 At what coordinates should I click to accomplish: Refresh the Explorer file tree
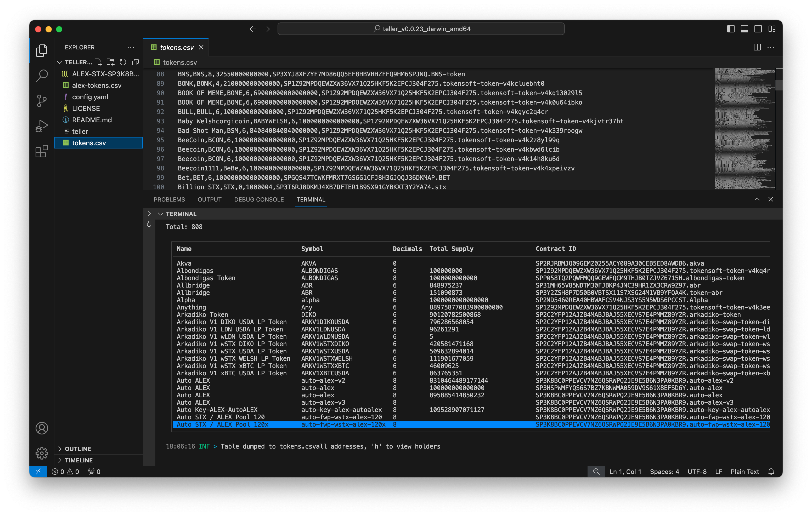(123, 62)
